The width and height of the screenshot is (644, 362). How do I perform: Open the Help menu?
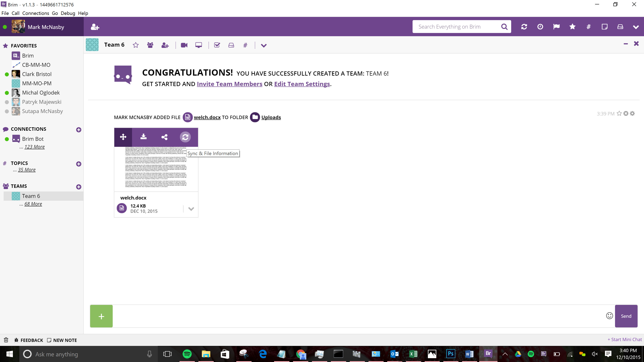click(x=83, y=13)
